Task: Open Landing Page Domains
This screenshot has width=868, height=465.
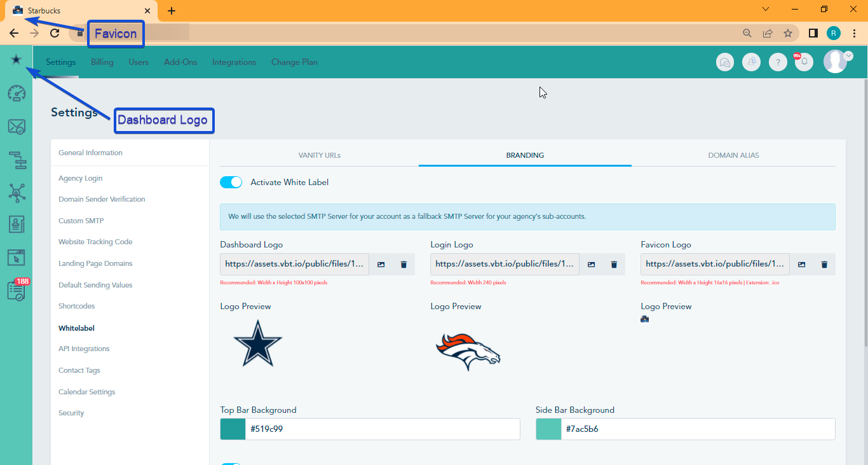Action: 95,263
